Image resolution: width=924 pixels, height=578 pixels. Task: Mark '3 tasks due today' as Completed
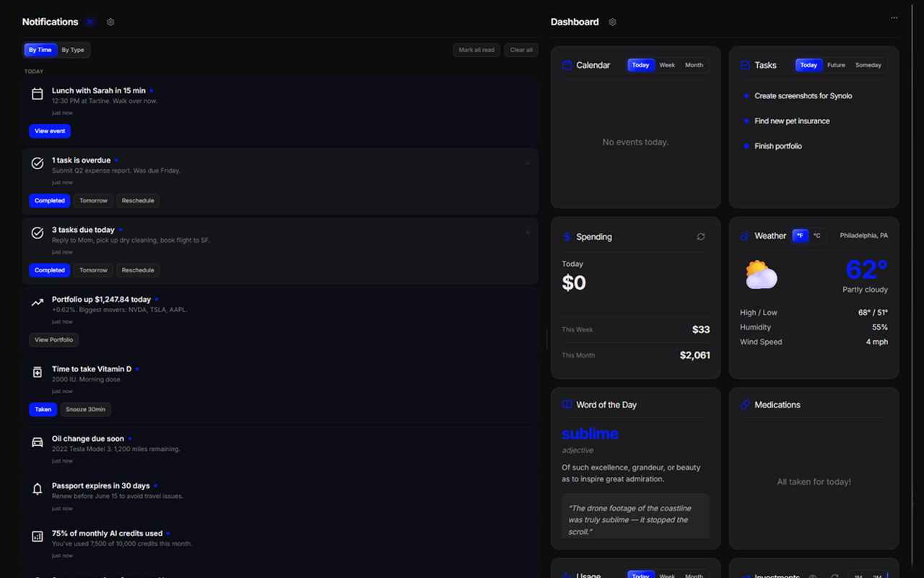tap(50, 270)
